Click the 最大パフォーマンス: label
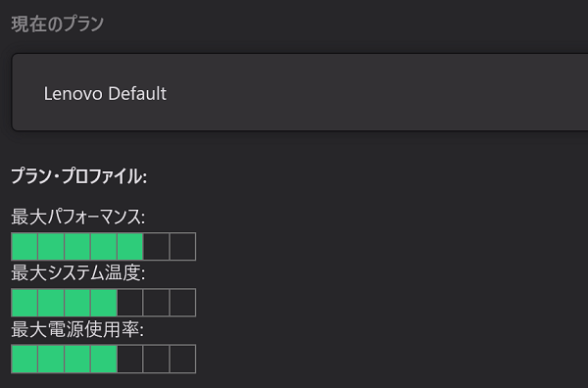 tap(78, 218)
